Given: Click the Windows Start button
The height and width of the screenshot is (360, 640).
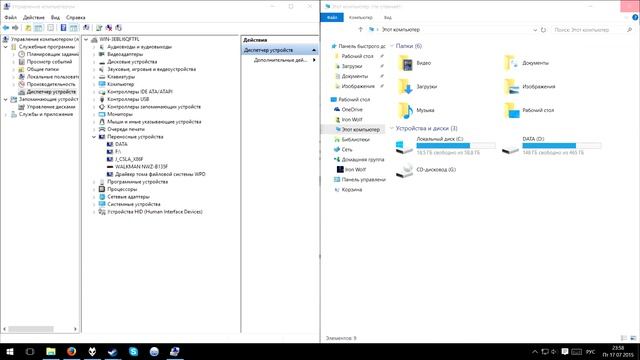Looking at the screenshot, I should pyautogui.click(x=9, y=351).
